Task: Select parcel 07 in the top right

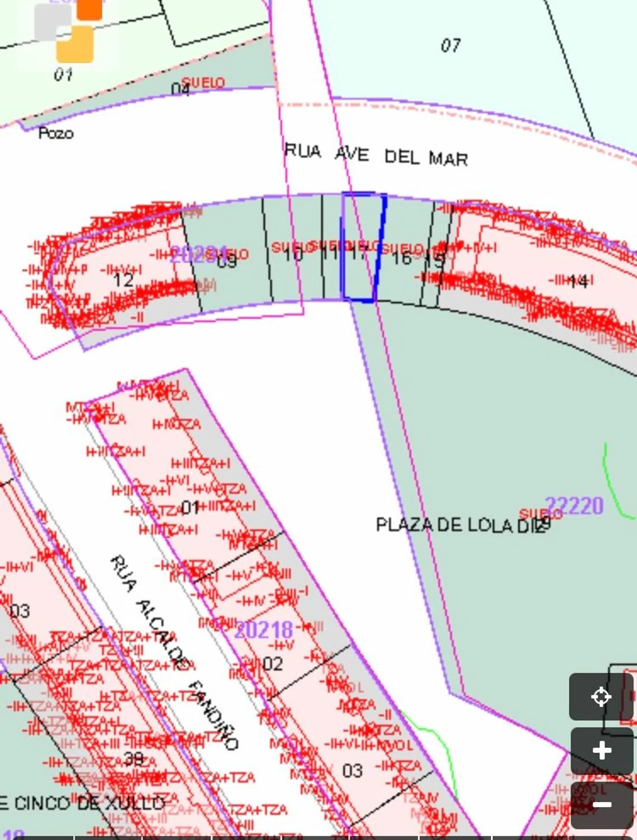Action: (x=451, y=45)
